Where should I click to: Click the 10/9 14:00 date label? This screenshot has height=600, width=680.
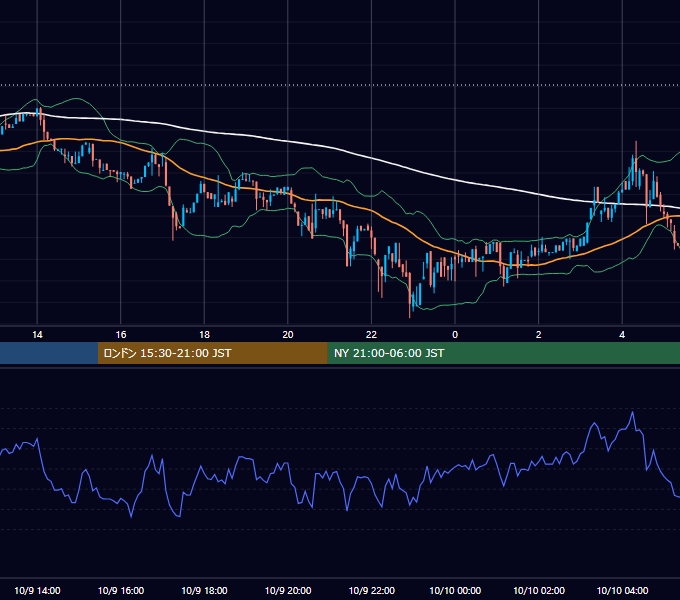point(37,590)
